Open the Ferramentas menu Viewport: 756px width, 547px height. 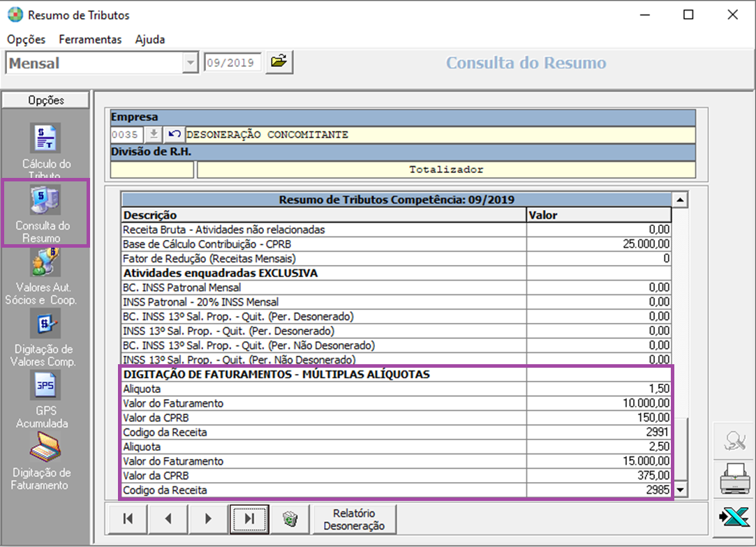click(x=90, y=40)
